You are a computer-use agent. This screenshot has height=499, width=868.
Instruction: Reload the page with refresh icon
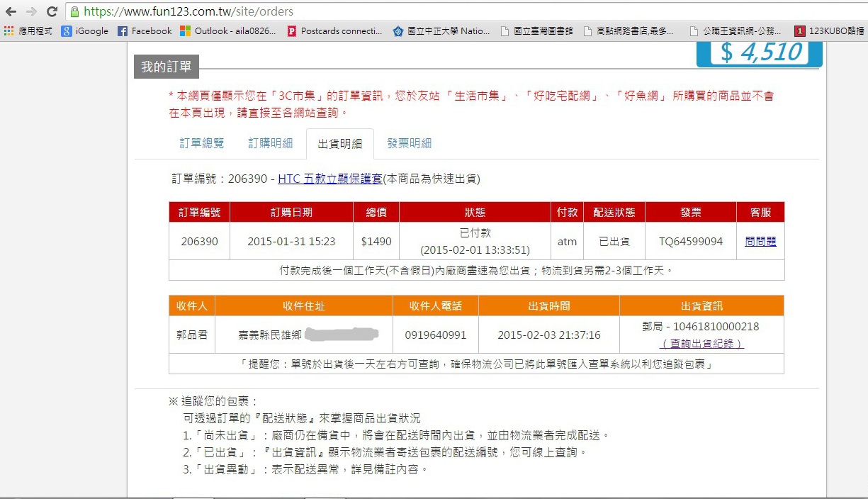click(x=52, y=11)
